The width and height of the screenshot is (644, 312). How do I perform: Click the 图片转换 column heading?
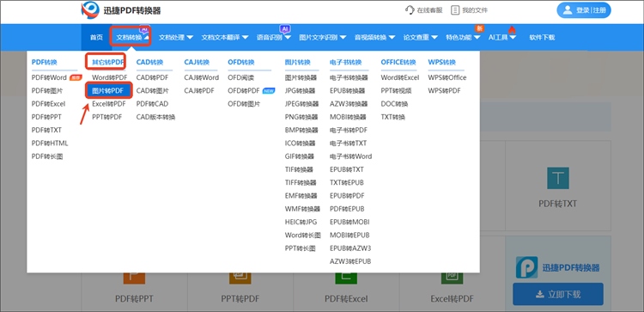(x=298, y=63)
